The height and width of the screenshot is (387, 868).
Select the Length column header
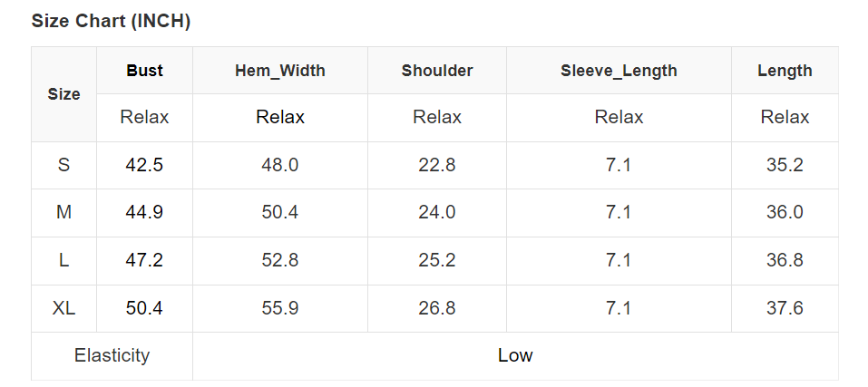pyautogui.click(x=785, y=70)
